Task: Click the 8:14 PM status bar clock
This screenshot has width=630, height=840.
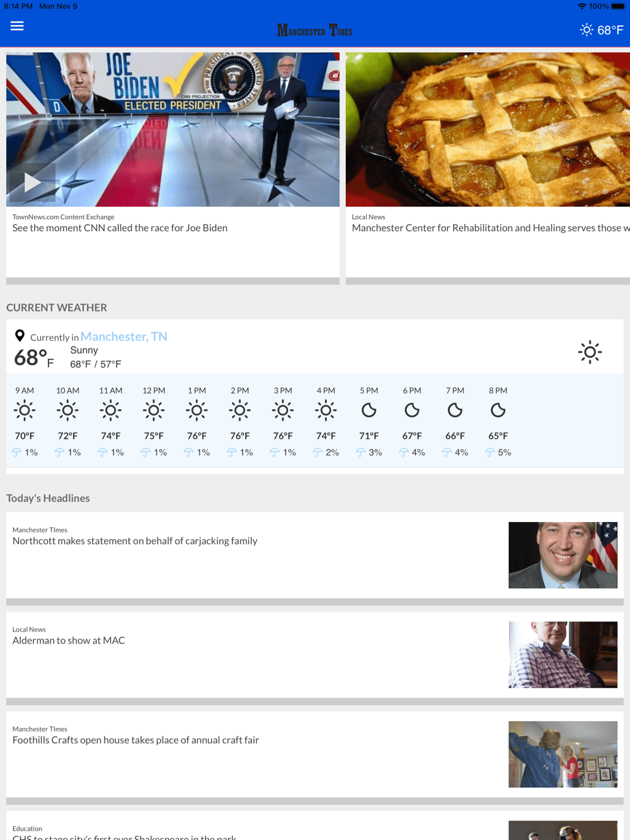Action: (x=18, y=6)
